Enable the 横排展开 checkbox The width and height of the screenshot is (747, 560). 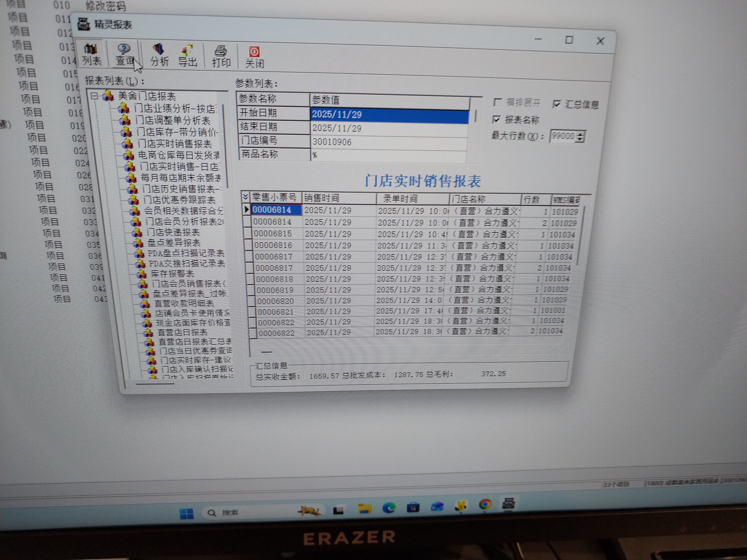pos(497,102)
